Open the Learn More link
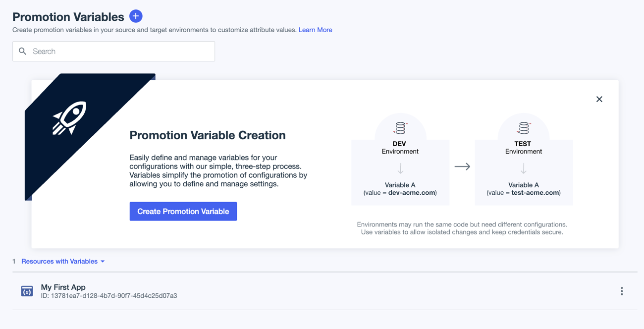 [315, 30]
